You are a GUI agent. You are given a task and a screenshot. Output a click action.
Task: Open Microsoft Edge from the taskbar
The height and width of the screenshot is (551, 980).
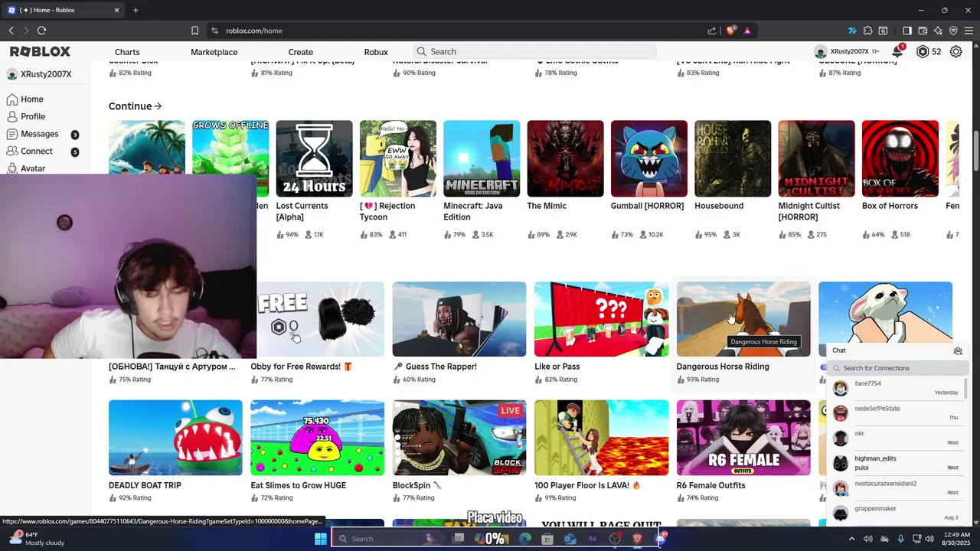[524, 539]
